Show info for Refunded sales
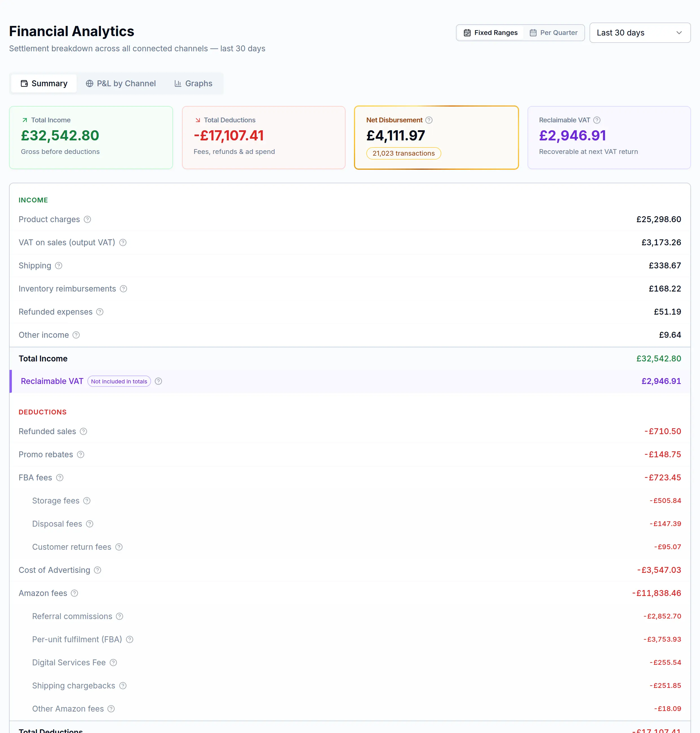The width and height of the screenshot is (700, 733). (84, 431)
